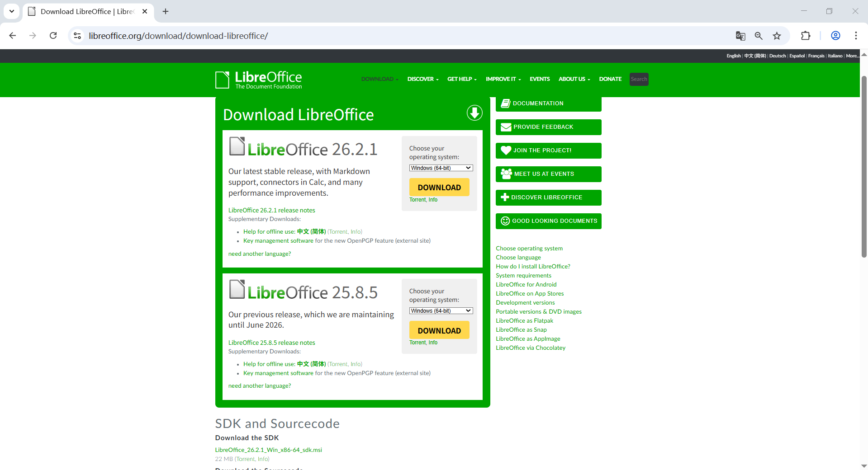Click Info link under 25.8.5 download button
868x470 pixels.
click(433, 343)
